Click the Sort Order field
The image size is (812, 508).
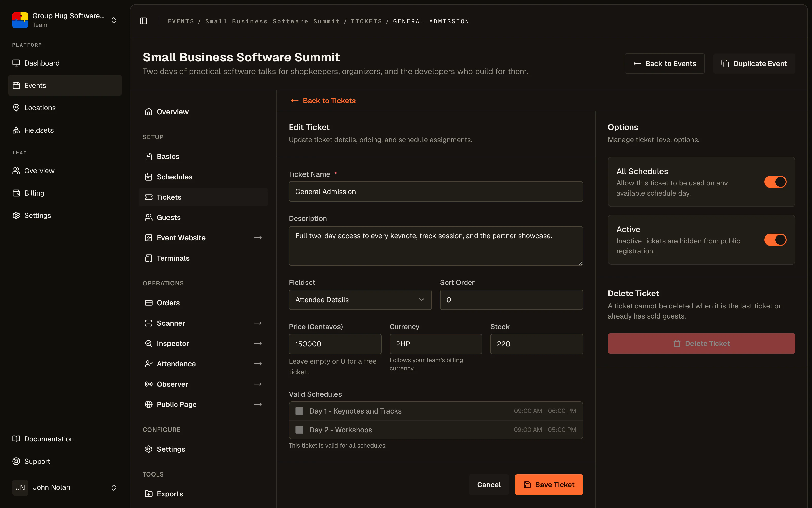[511, 300]
